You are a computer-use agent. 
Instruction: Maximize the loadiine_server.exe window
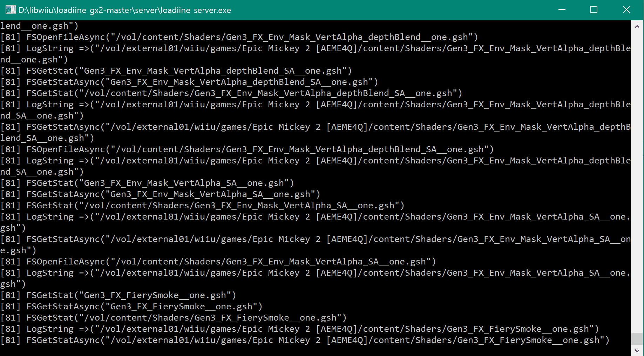pyautogui.click(x=594, y=10)
